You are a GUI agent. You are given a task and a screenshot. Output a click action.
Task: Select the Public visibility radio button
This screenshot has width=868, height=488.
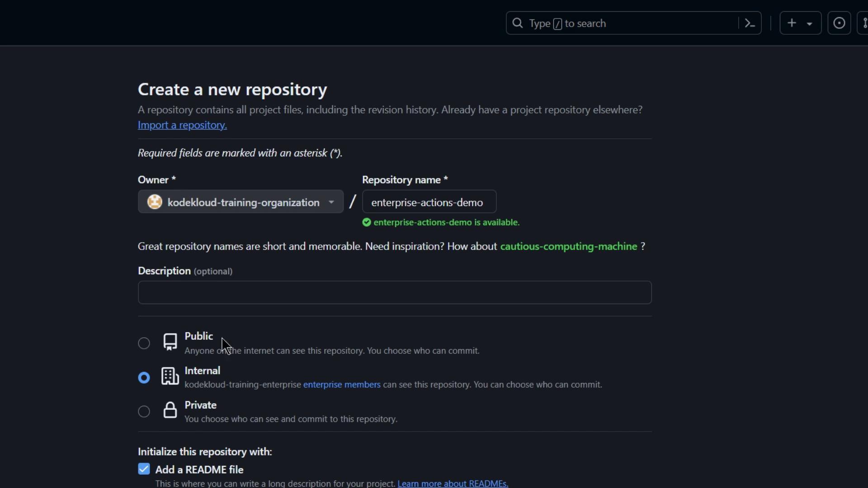point(144,343)
